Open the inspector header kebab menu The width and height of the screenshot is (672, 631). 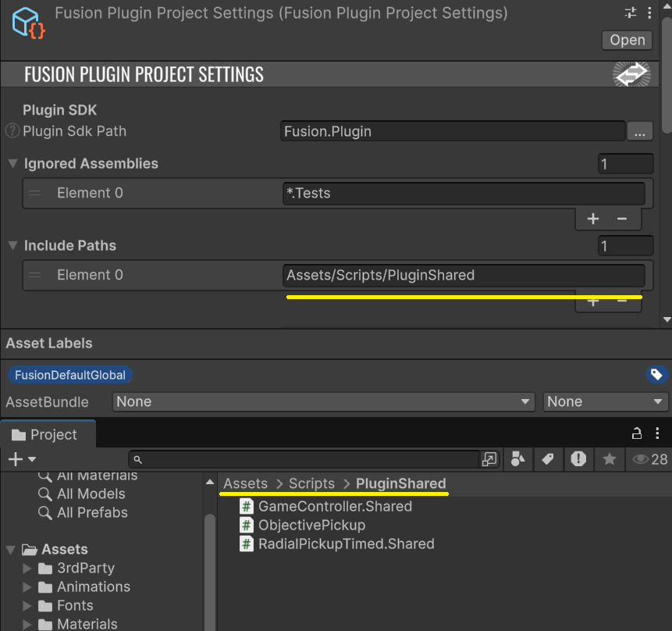coord(649,12)
